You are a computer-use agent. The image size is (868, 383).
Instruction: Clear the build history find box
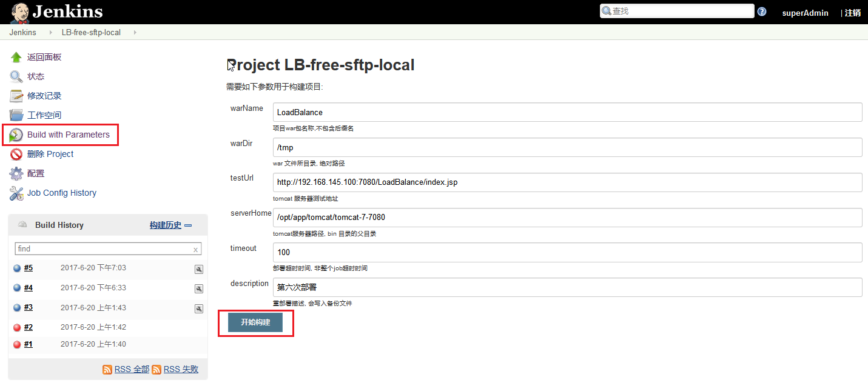click(195, 250)
